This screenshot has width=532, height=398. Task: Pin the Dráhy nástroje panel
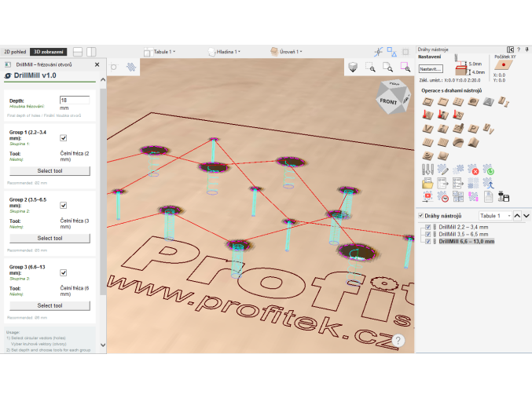coord(526,49)
